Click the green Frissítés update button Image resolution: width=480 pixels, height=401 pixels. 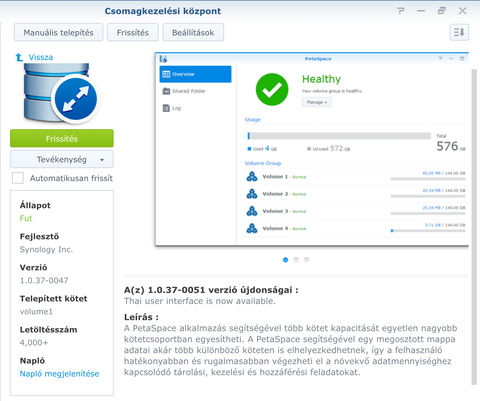point(62,138)
